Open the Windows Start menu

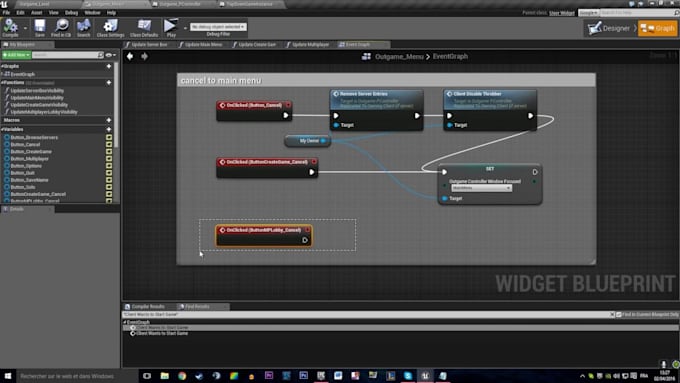(8, 376)
